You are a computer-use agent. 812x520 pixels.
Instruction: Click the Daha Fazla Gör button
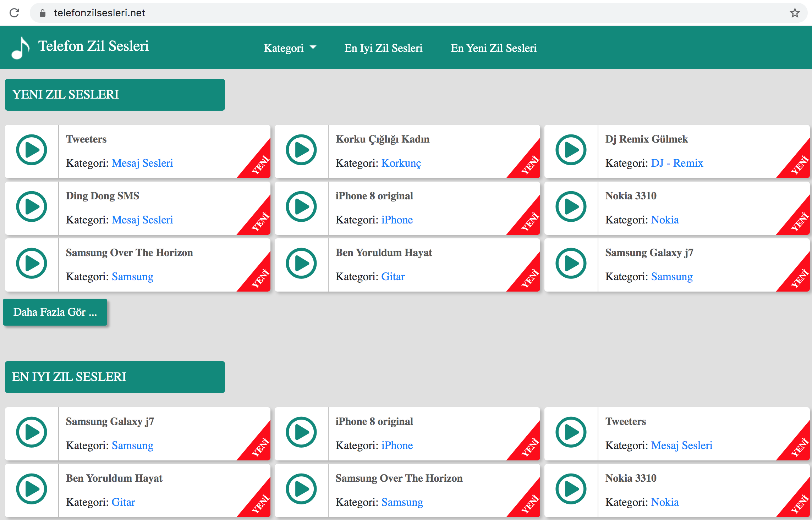pyautogui.click(x=55, y=312)
